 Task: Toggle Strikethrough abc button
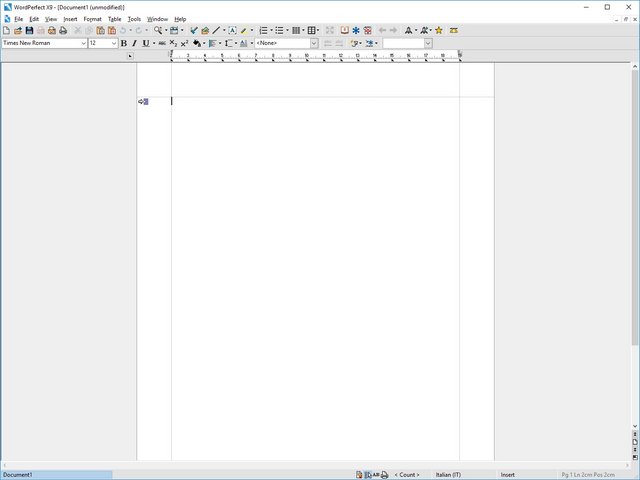162,43
